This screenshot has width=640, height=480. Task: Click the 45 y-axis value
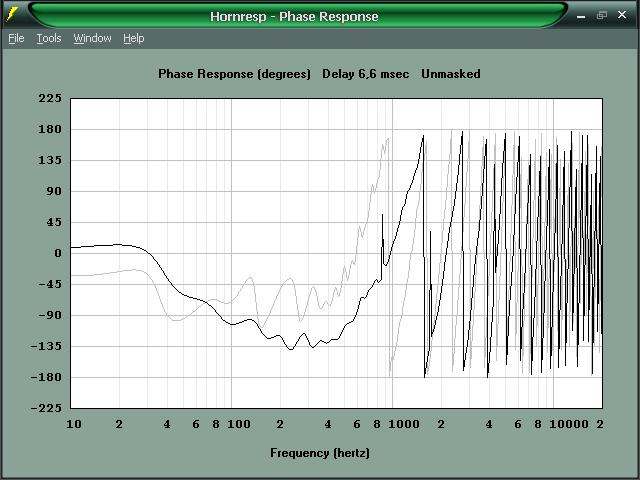(53, 222)
